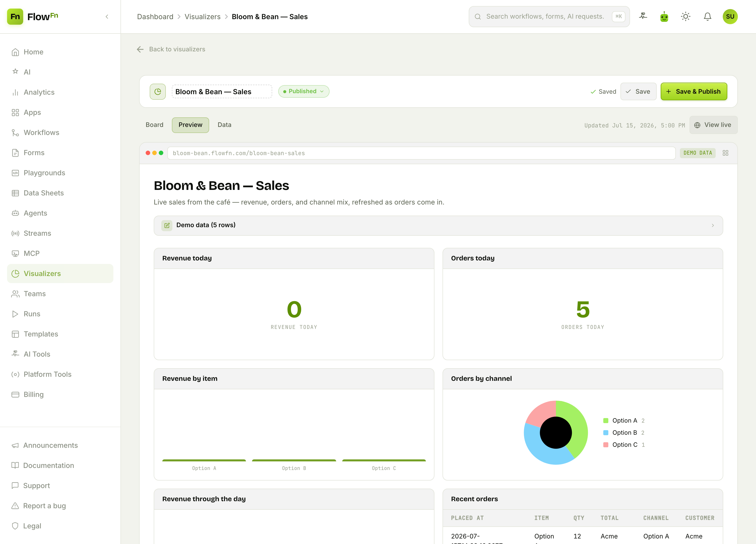Open Platform Tools

tap(60, 375)
